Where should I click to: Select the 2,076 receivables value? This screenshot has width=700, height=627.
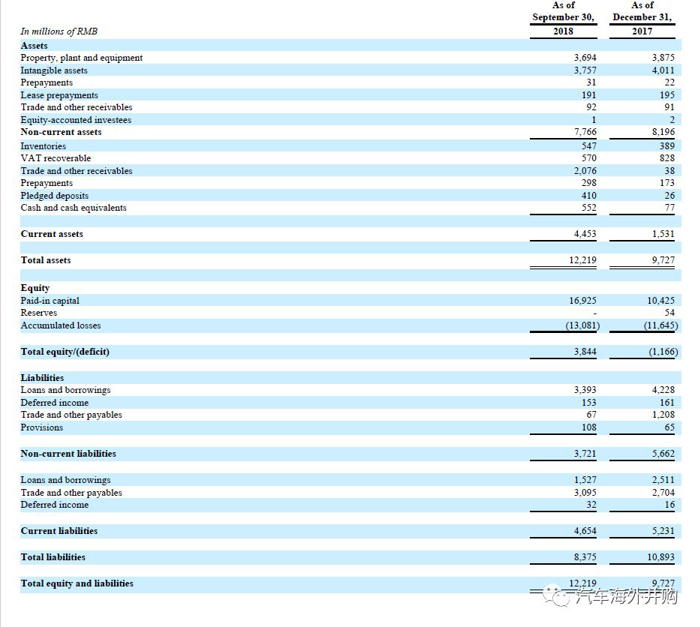point(585,171)
